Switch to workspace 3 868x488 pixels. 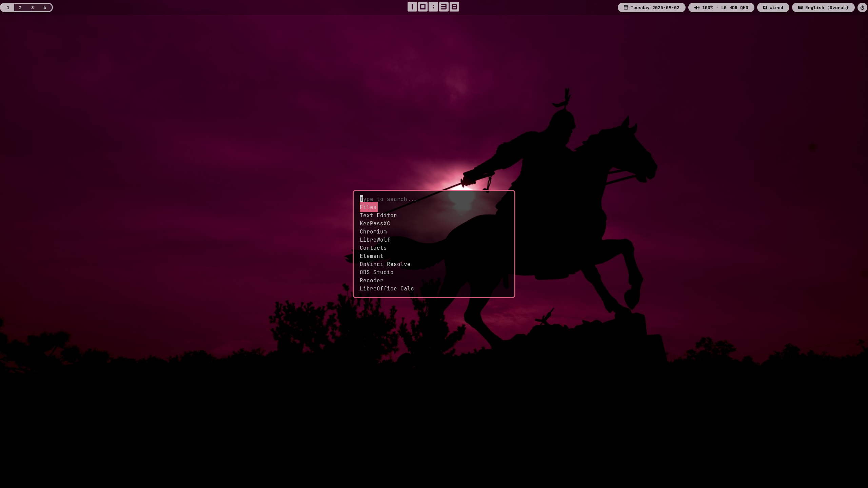[x=33, y=7]
